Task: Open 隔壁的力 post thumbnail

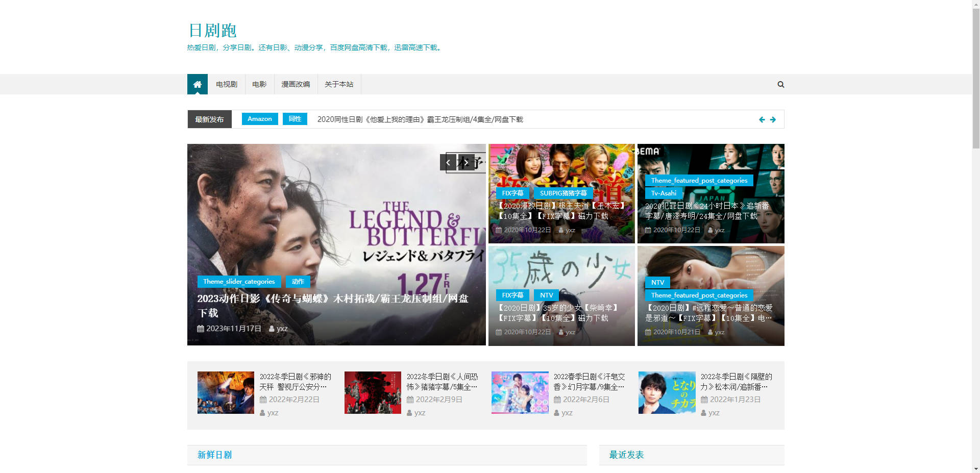Action: pyautogui.click(x=667, y=392)
